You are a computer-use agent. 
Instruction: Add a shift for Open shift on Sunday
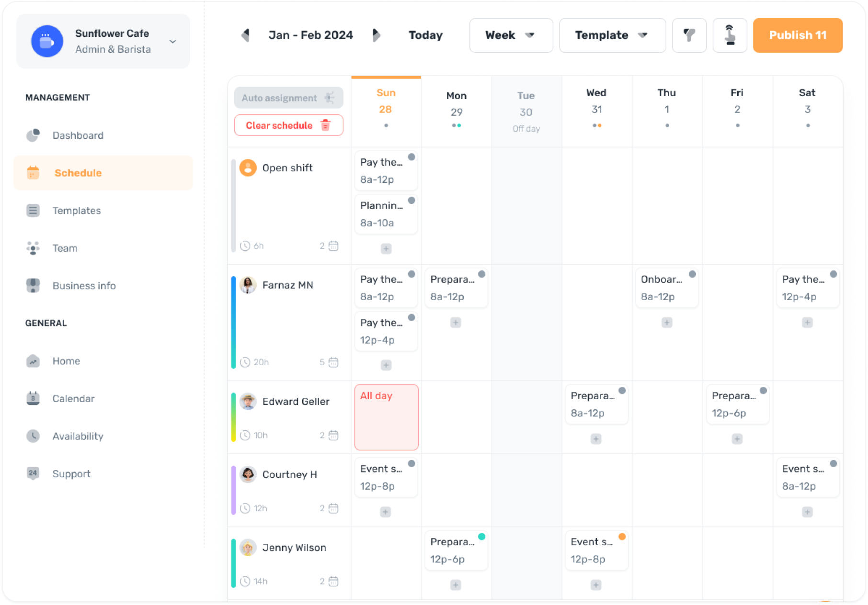pyautogui.click(x=386, y=248)
